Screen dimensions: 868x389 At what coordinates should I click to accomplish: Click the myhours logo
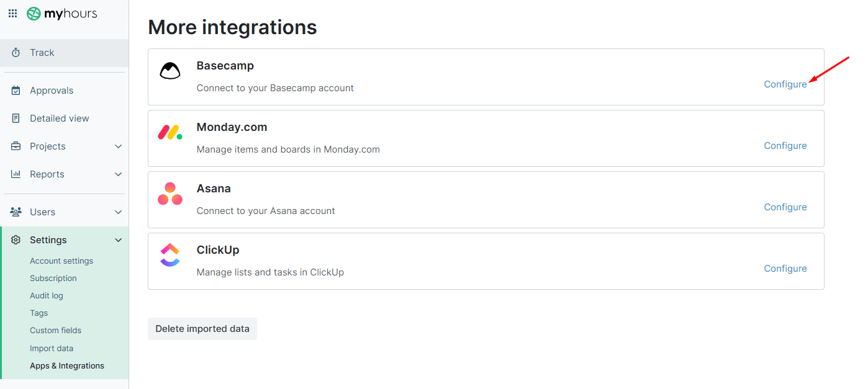point(61,13)
